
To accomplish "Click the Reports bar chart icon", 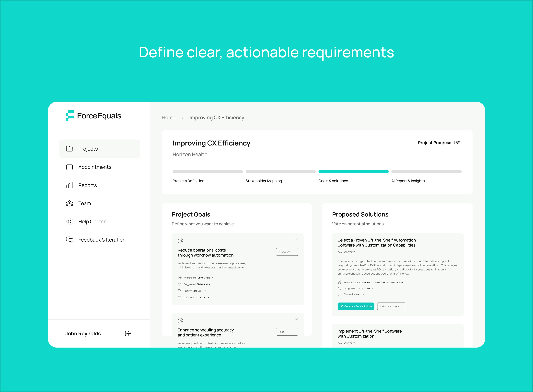I will tap(69, 185).
